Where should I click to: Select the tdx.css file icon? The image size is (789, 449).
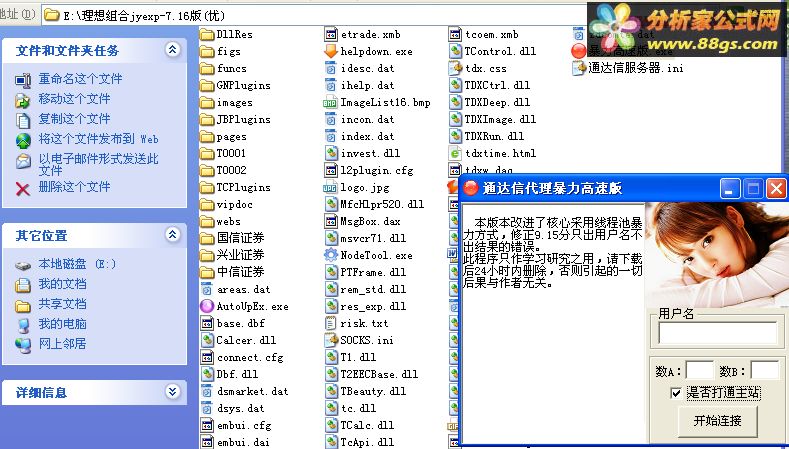click(x=455, y=68)
